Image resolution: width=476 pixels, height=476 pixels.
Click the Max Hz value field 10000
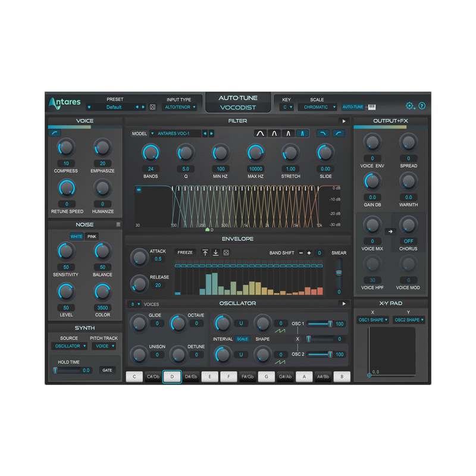click(x=256, y=169)
